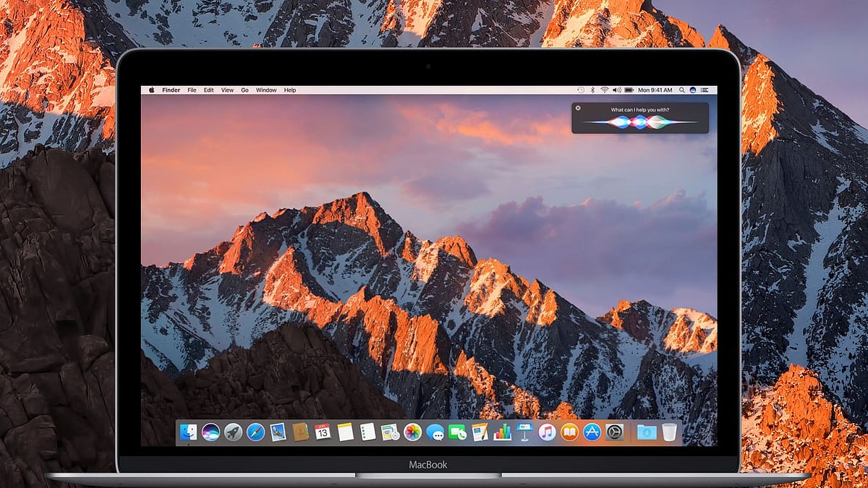Open Spotlight search magnifier
The image size is (868, 488).
[682, 90]
